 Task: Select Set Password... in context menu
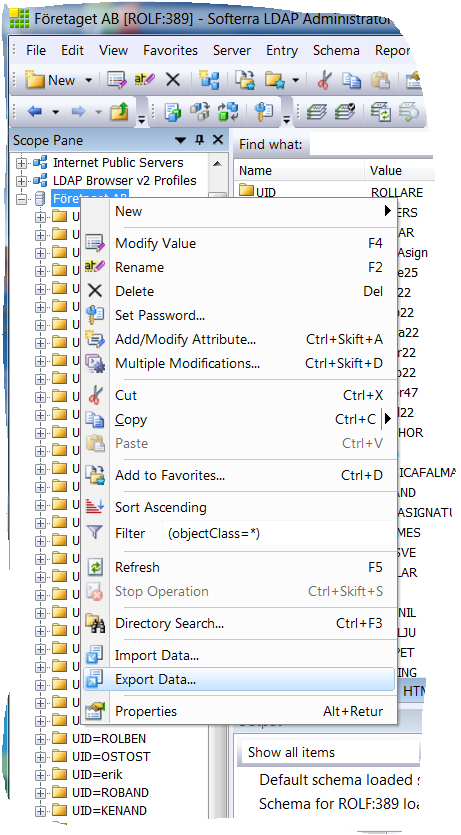[238, 315]
